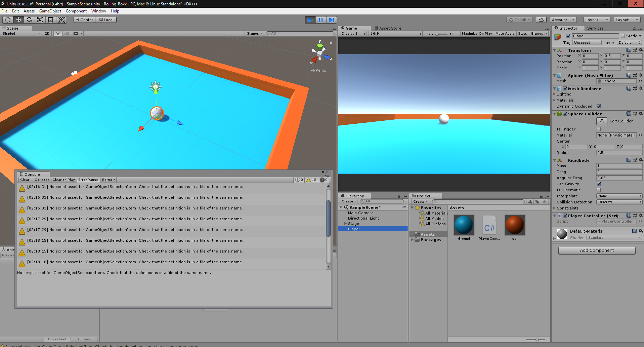Click the Scene orientation gizmo

click(319, 53)
